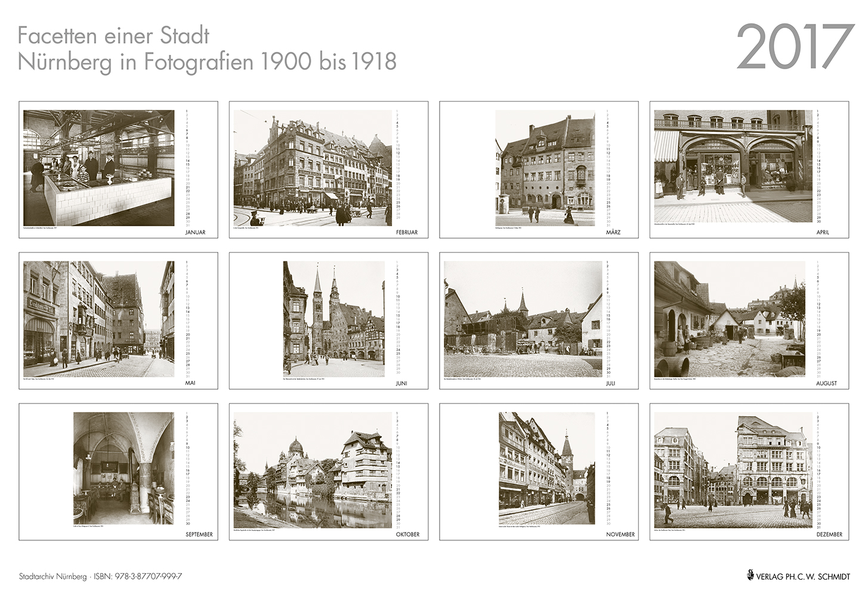This screenshot has width=868, height=597.
Task: Click the DEZEMBER month label
Action: 829,534
